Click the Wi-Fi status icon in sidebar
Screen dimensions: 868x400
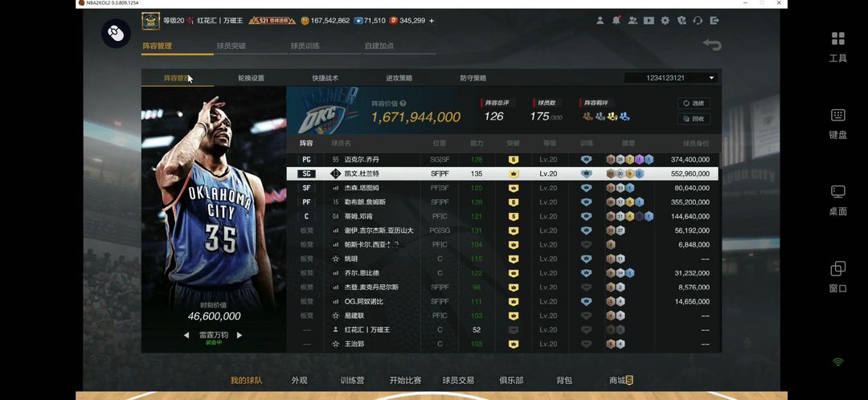point(838,361)
